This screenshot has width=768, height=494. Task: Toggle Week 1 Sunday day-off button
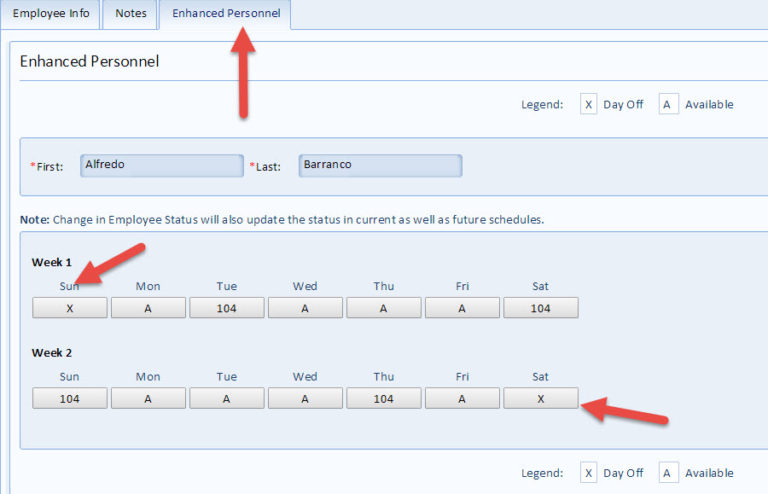point(69,309)
